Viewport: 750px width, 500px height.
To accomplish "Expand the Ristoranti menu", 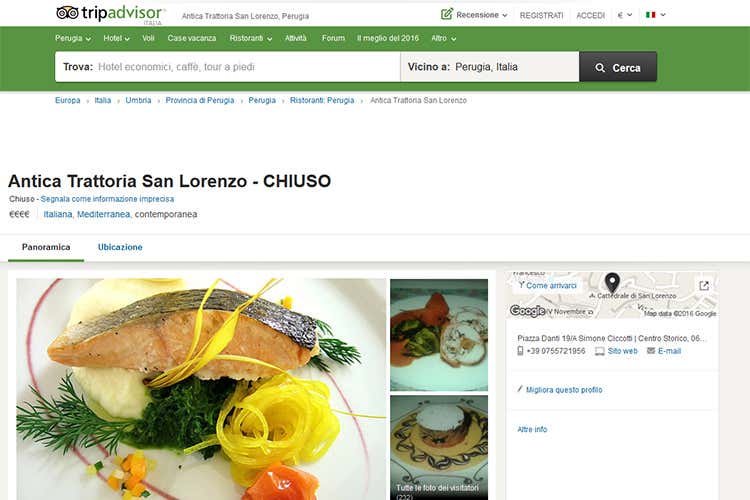I will 251,38.
